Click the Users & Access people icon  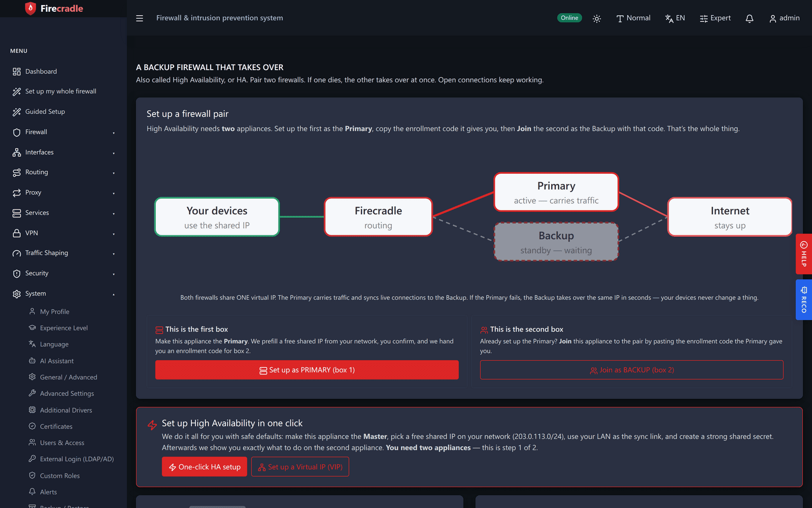coord(32,442)
